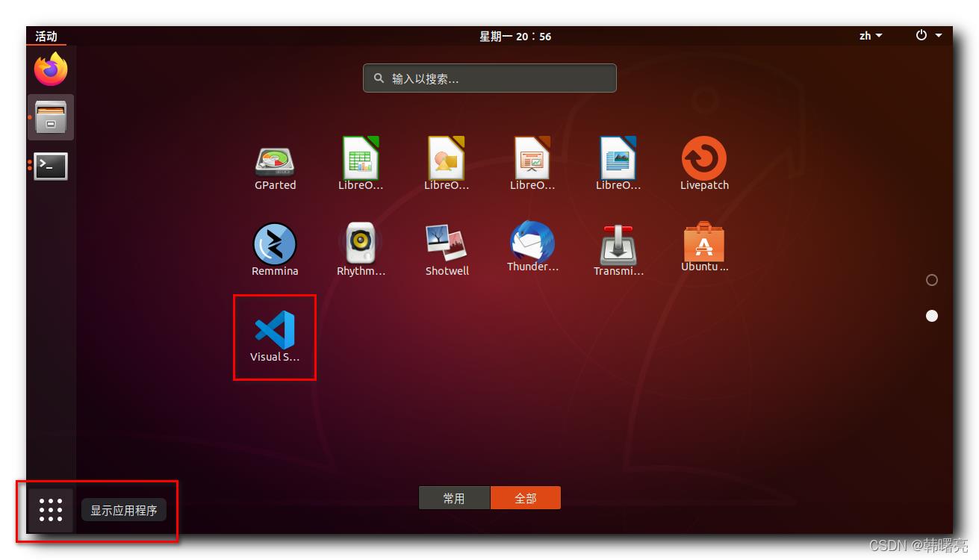Select the filled page indicator dot
Viewport: 979px width, 560px height.
(932, 316)
